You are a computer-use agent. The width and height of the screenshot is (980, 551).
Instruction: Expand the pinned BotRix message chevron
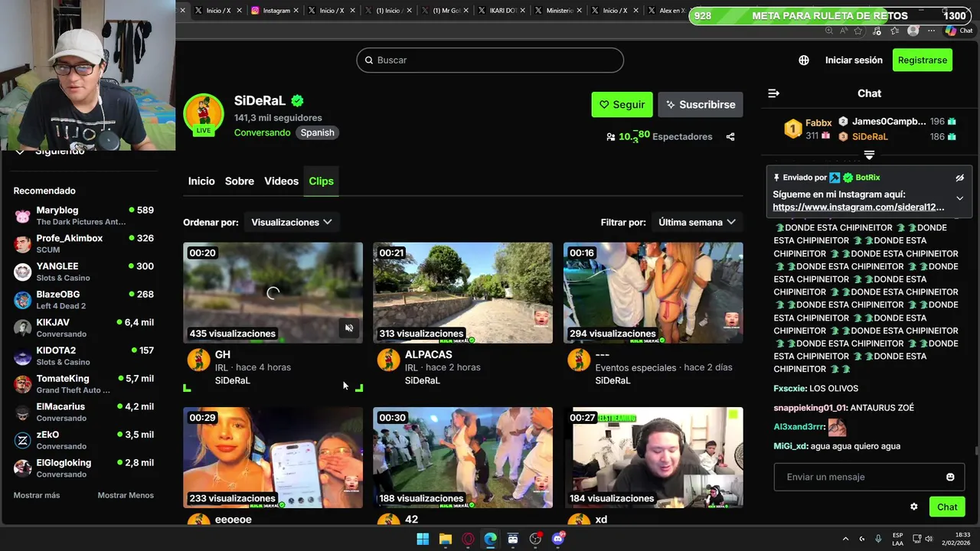coord(959,198)
